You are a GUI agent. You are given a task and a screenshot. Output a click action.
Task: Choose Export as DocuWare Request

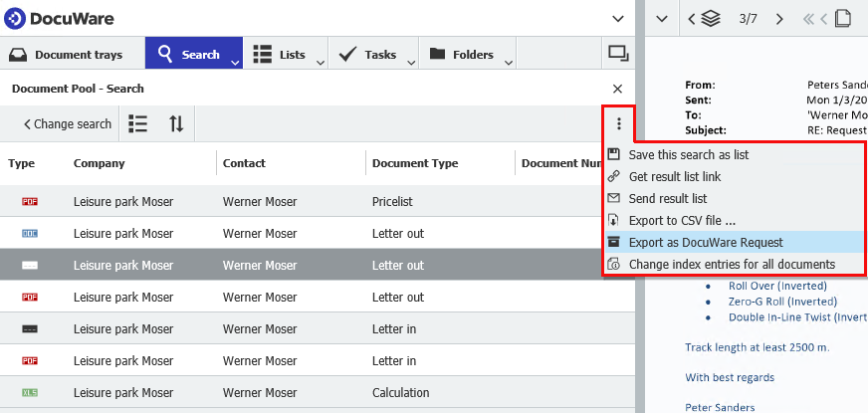(706, 243)
